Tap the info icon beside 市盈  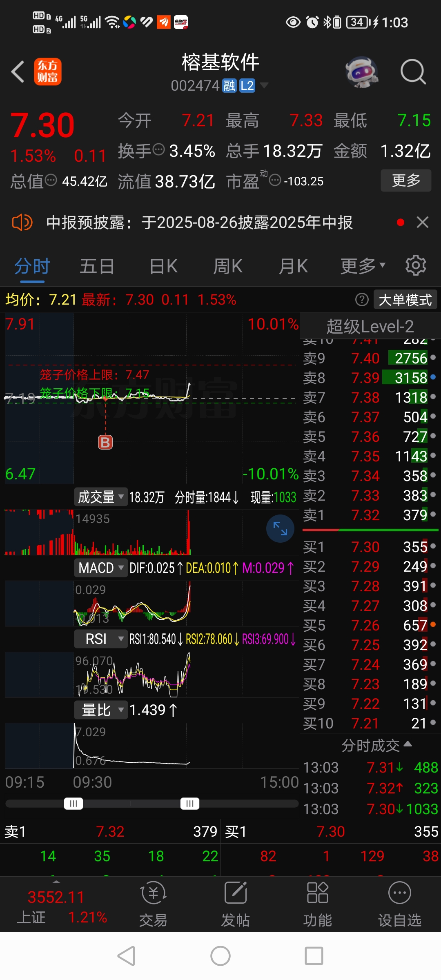click(x=275, y=180)
